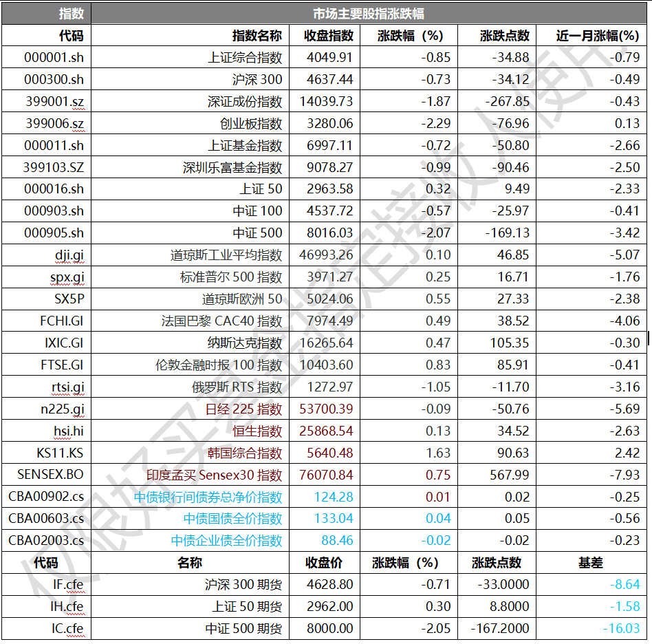
Task: Select the 上证综合指数 name cell
Action: (245, 58)
